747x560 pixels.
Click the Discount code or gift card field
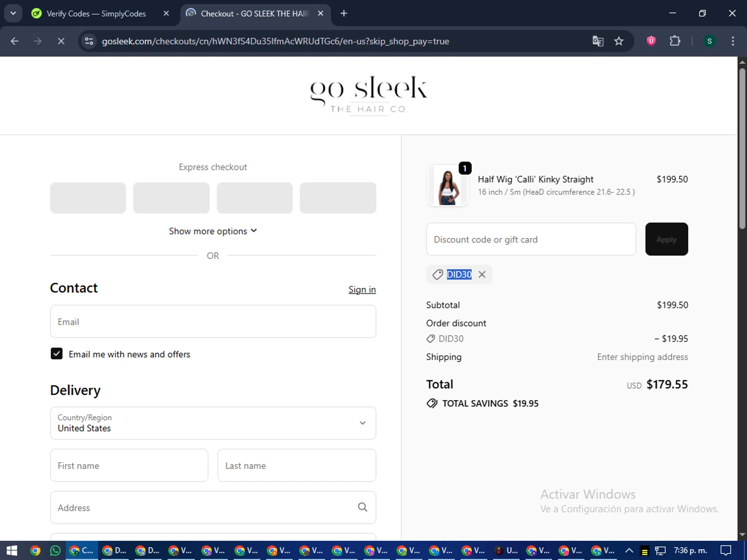(x=531, y=239)
